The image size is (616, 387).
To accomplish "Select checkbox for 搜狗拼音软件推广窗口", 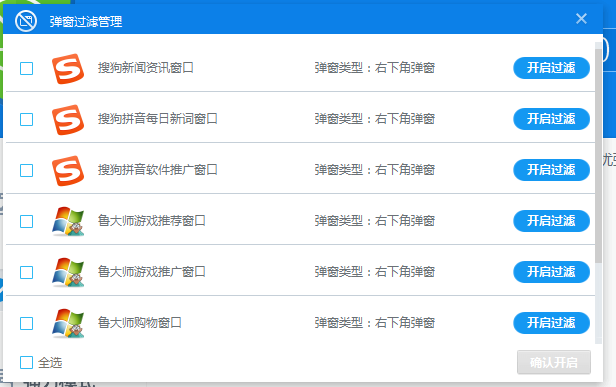I will coord(26,171).
